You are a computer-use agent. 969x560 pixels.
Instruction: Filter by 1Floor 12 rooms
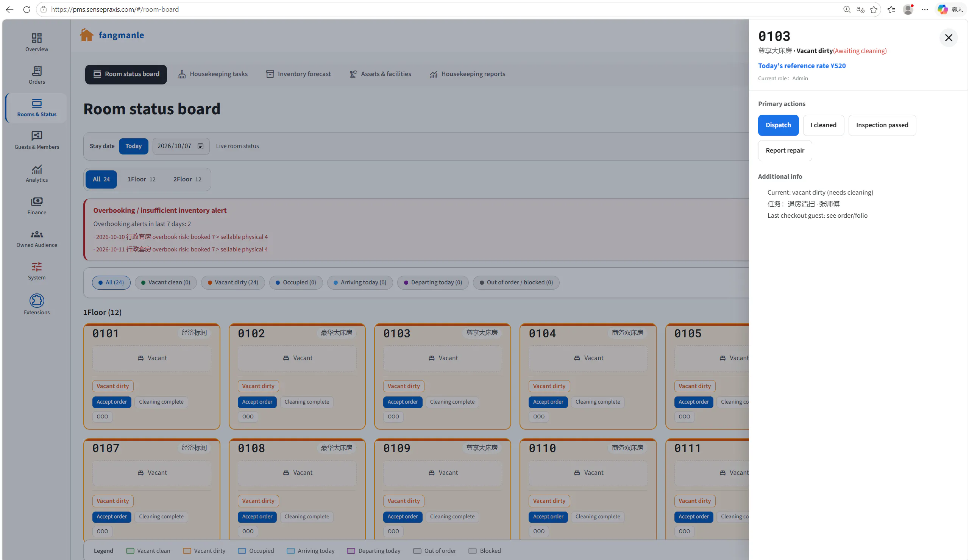[141, 179]
